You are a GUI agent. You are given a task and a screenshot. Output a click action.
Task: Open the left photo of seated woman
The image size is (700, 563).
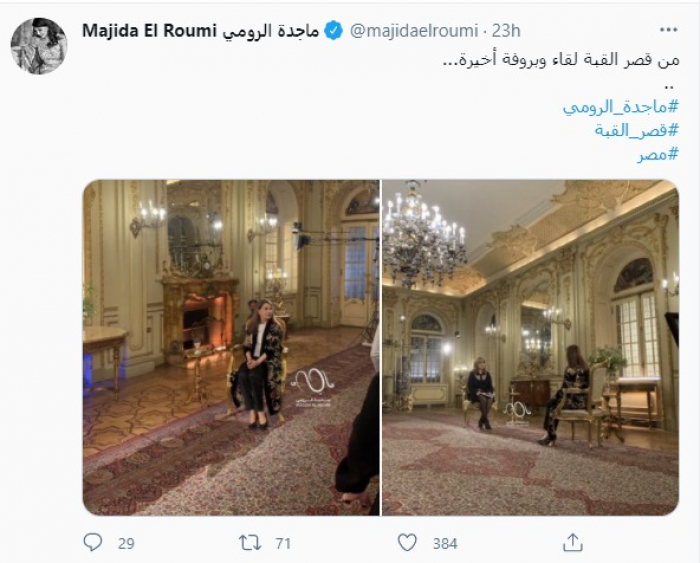point(231,347)
